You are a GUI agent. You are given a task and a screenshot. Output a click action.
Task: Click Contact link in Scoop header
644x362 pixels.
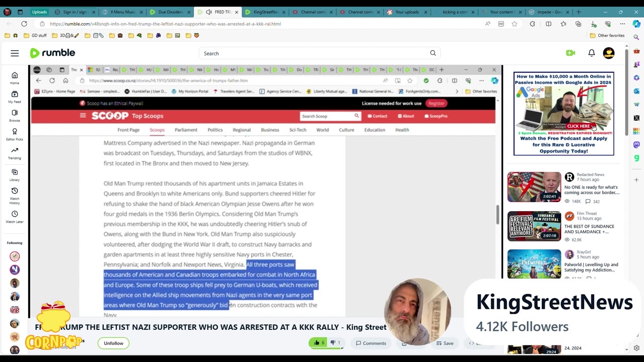(x=377, y=116)
